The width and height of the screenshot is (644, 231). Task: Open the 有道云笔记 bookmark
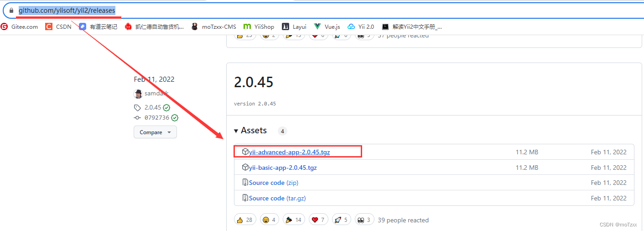(98, 26)
